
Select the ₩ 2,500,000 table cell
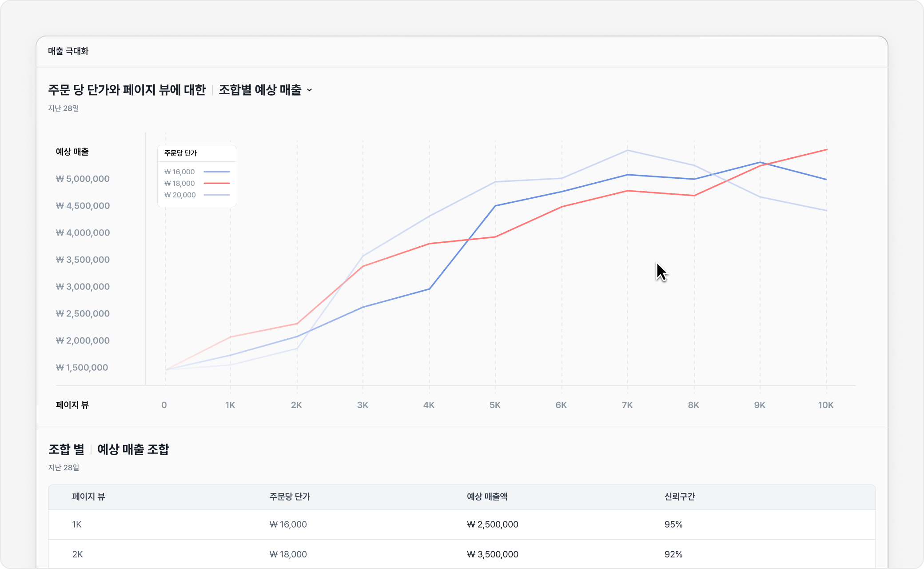[x=492, y=525]
